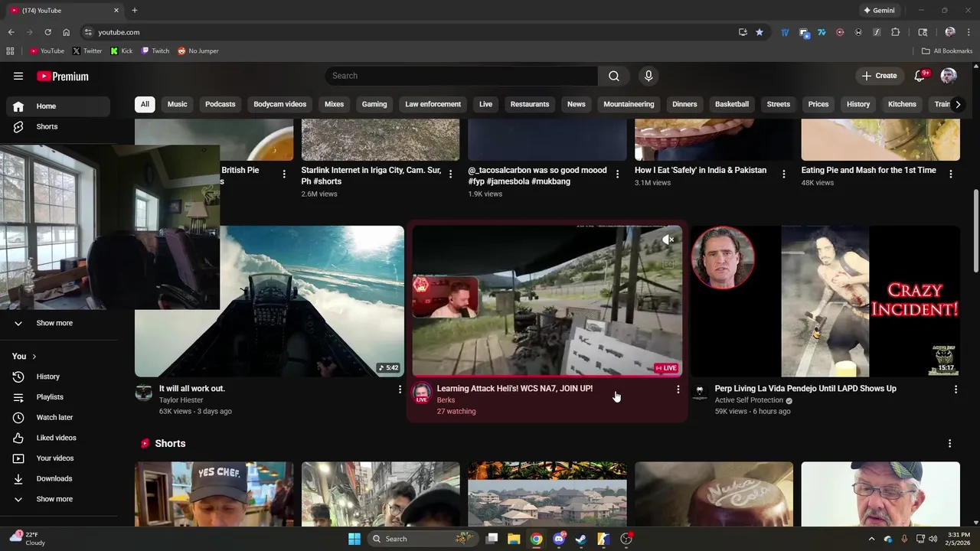
Task: Start voice search with microphone icon
Action: (648, 76)
